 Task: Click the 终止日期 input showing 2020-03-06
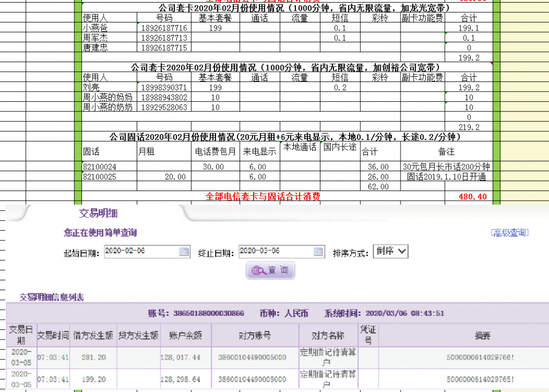275,251
